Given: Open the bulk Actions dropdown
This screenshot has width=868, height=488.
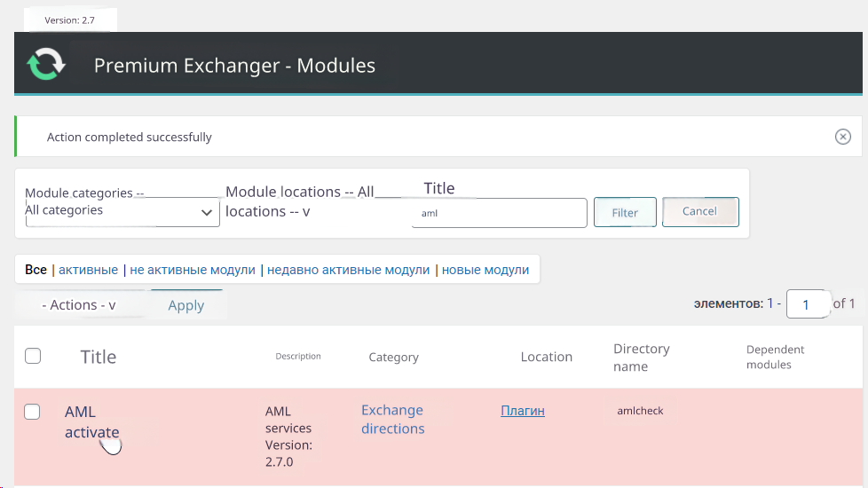Looking at the screenshot, I should (x=80, y=305).
